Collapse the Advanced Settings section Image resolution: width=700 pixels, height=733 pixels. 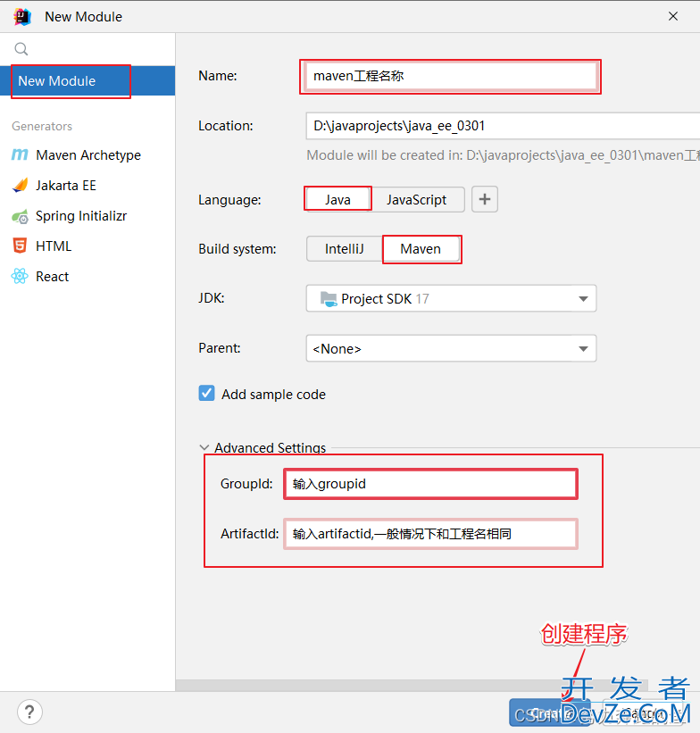[x=205, y=448]
